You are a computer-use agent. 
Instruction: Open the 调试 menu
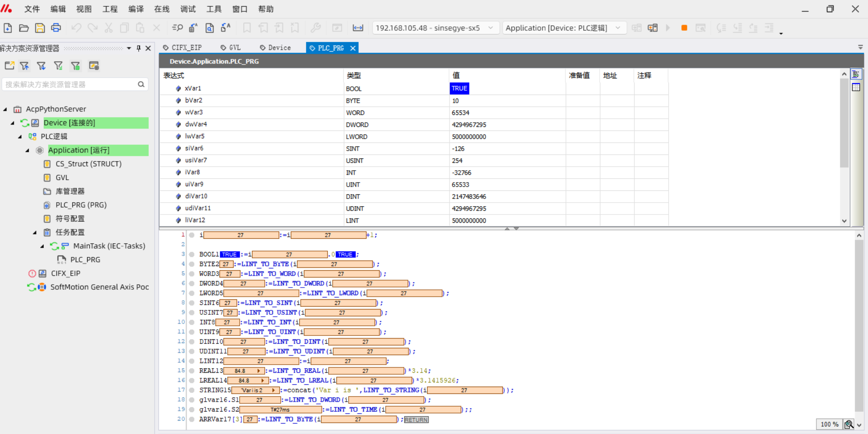[x=188, y=9]
